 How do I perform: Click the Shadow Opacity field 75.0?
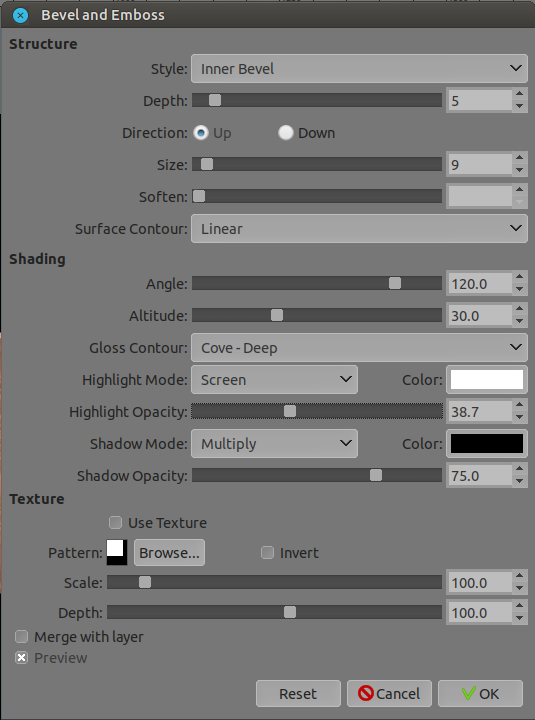coord(480,475)
